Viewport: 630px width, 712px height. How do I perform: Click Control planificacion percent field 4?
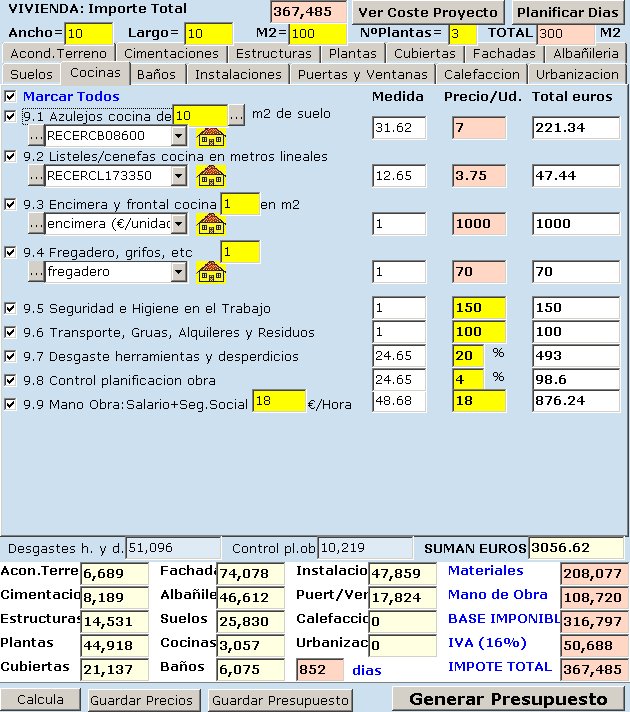point(468,380)
